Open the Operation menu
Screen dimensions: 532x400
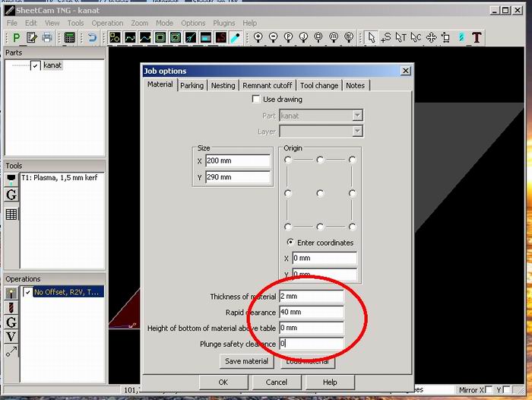point(107,23)
